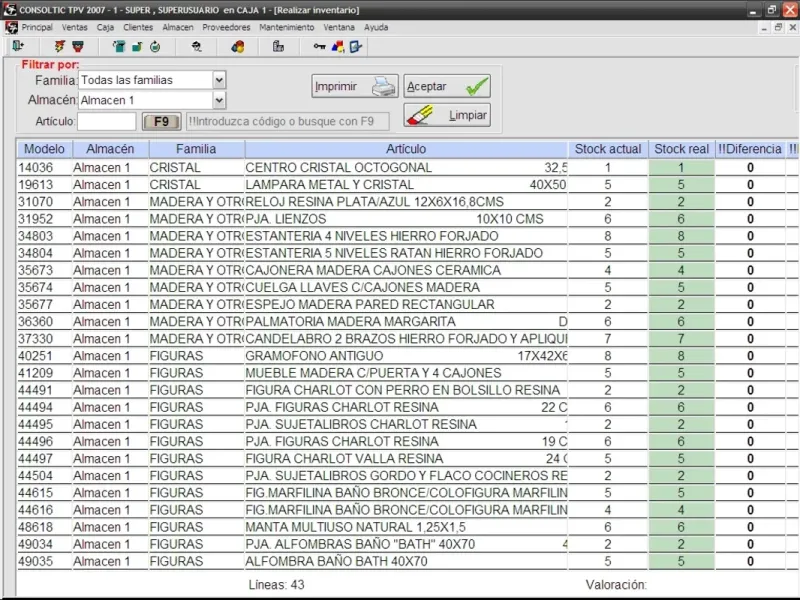
Task: Click the Aceptar button
Action: point(447,86)
